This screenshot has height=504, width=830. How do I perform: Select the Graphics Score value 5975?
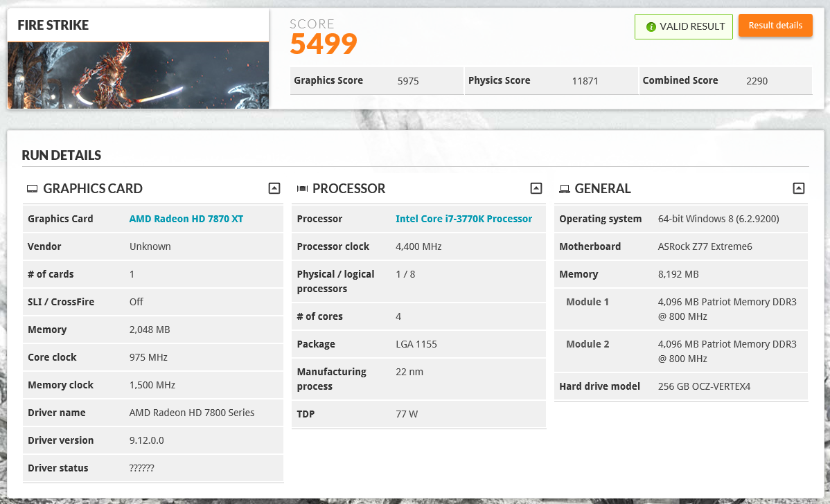408,81
